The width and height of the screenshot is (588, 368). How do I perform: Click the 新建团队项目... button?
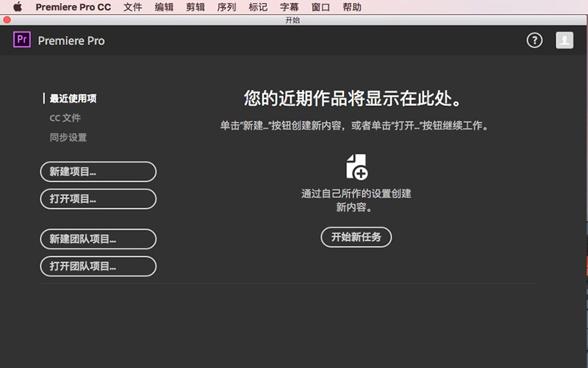[x=98, y=238]
